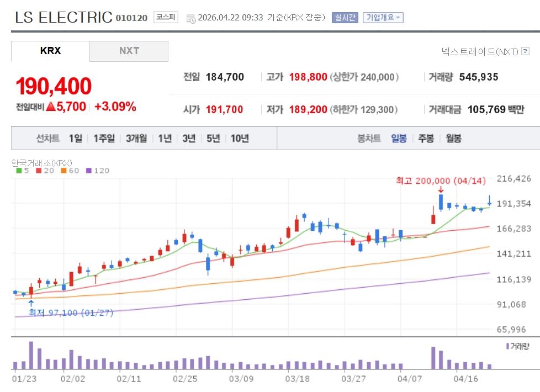Screen dimensions: 540x392
Task: Click the blue arrow at the 최저 97,100 marker
Action: 31,303
